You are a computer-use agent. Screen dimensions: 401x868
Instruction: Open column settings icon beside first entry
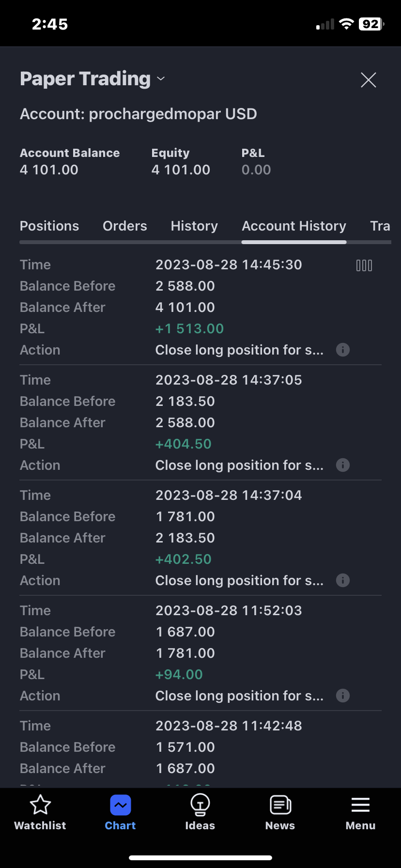point(364,265)
